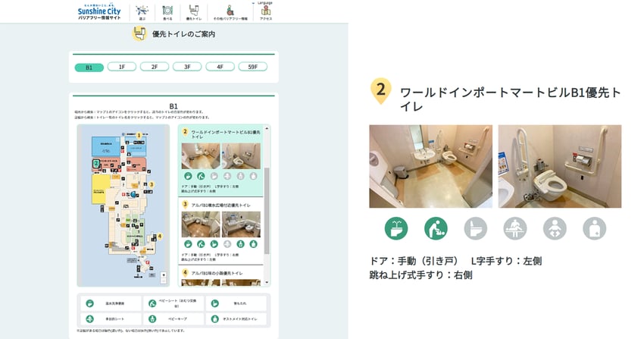Click large grey baby-keep icon in detail view

coord(555,228)
